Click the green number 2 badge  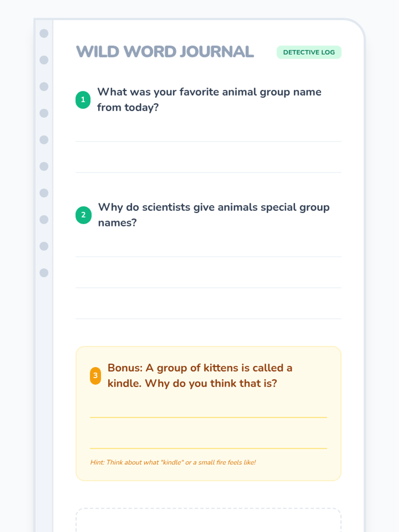click(83, 215)
